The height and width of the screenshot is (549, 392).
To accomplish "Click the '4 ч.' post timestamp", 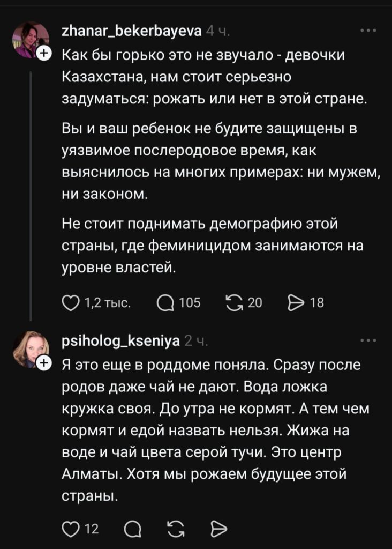I will 217,32.
